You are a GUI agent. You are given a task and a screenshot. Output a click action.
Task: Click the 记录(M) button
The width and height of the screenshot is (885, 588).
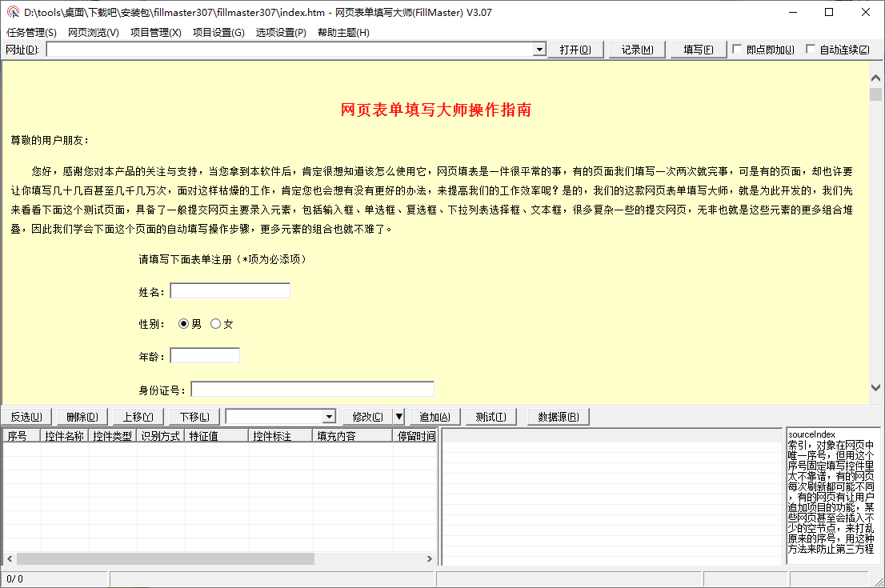(x=637, y=50)
